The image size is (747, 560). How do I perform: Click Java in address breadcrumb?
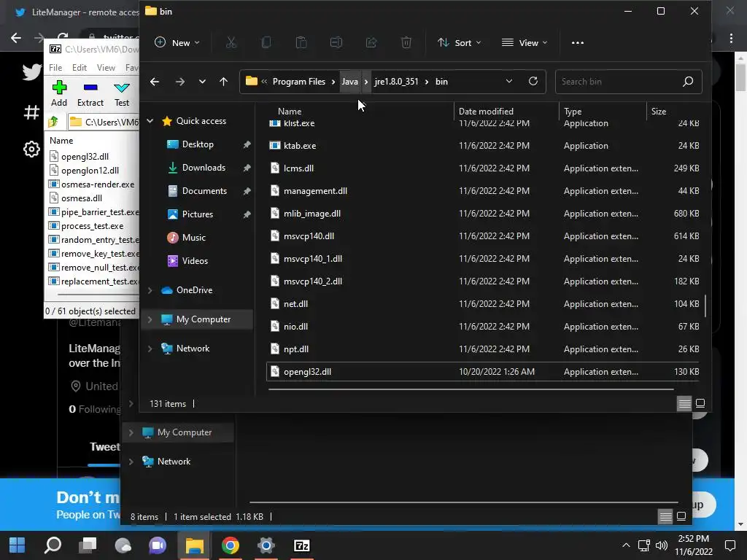tap(349, 82)
